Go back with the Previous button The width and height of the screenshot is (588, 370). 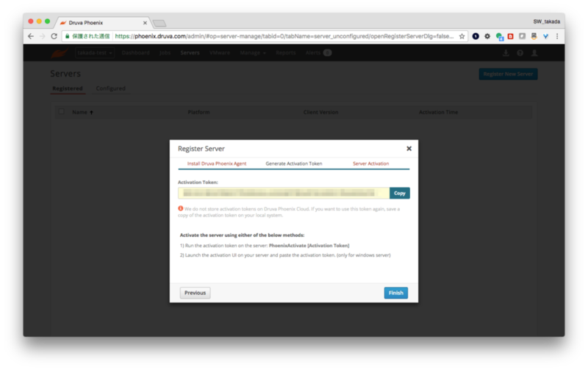tap(195, 293)
